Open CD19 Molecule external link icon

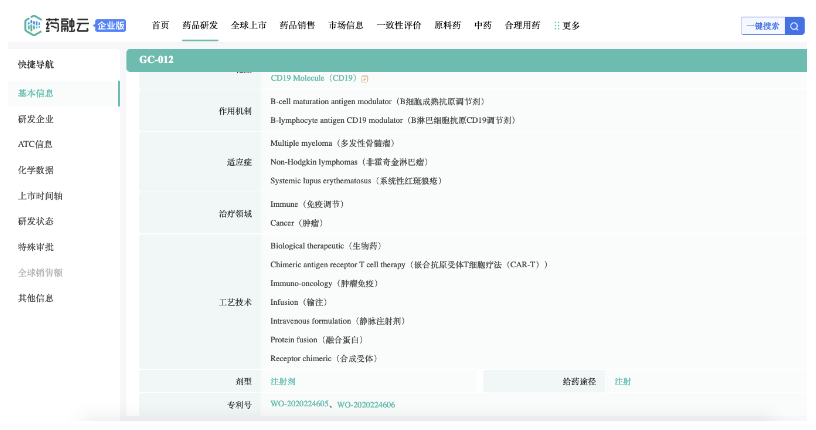coord(365,79)
